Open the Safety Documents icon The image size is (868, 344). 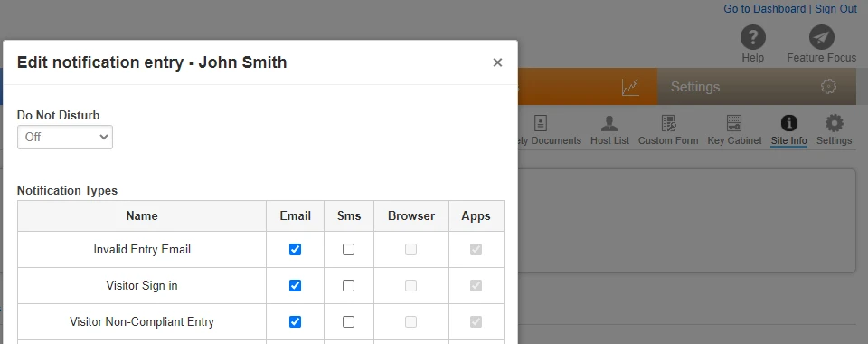tap(541, 123)
